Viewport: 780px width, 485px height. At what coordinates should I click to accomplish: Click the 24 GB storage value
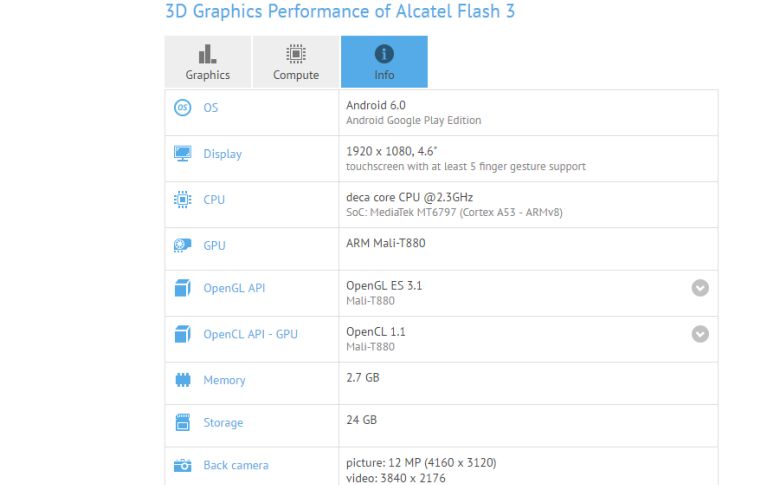tap(362, 420)
